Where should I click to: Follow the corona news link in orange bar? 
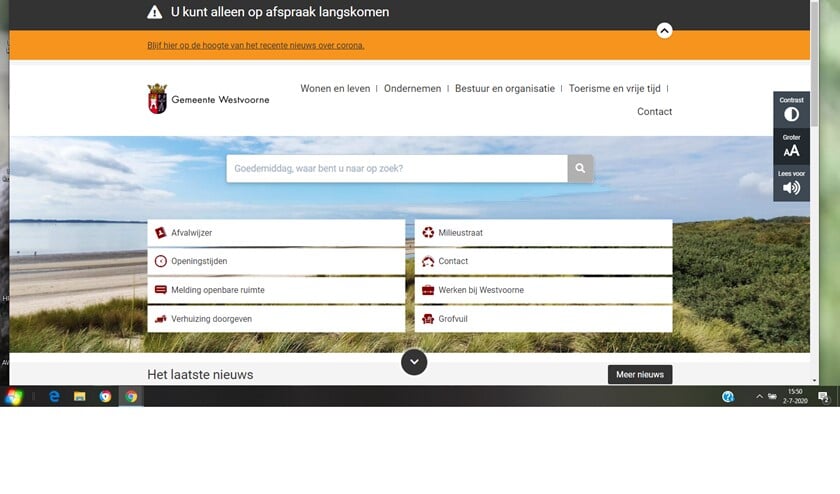click(x=256, y=46)
